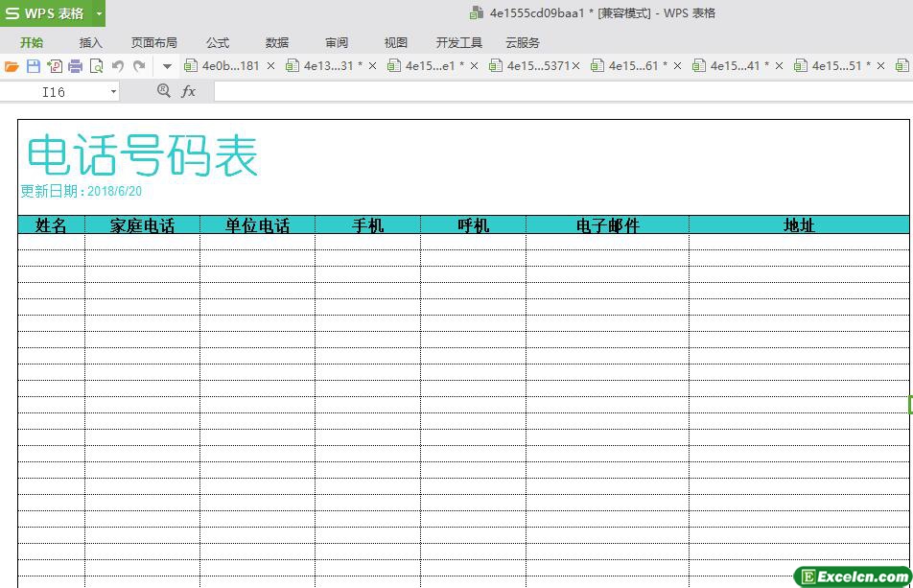Redo the last action

pos(139,66)
